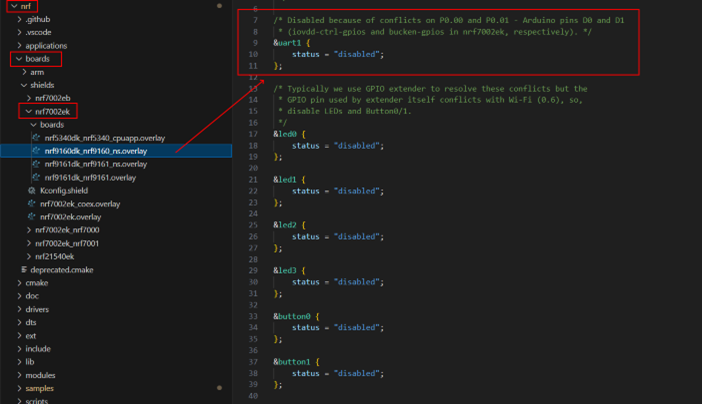This screenshot has width=702, height=404.
Task: Expand the dts folder chevron
Action: pos(19,322)
